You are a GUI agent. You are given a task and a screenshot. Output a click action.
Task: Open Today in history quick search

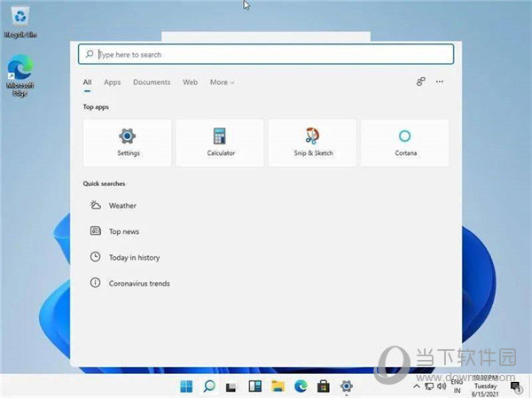(x=133, y=258)
